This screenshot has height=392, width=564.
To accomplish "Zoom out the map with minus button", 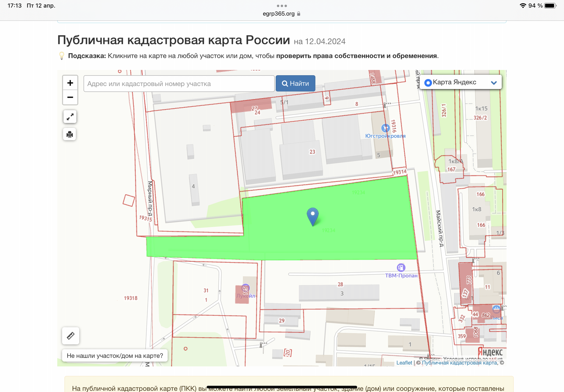I will 70,97.
